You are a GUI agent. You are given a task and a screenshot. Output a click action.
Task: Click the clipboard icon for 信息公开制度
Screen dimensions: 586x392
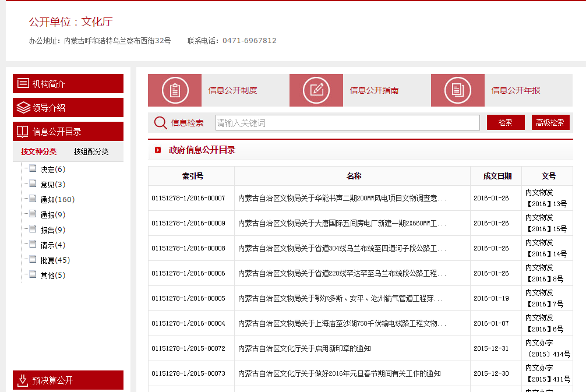175,90
